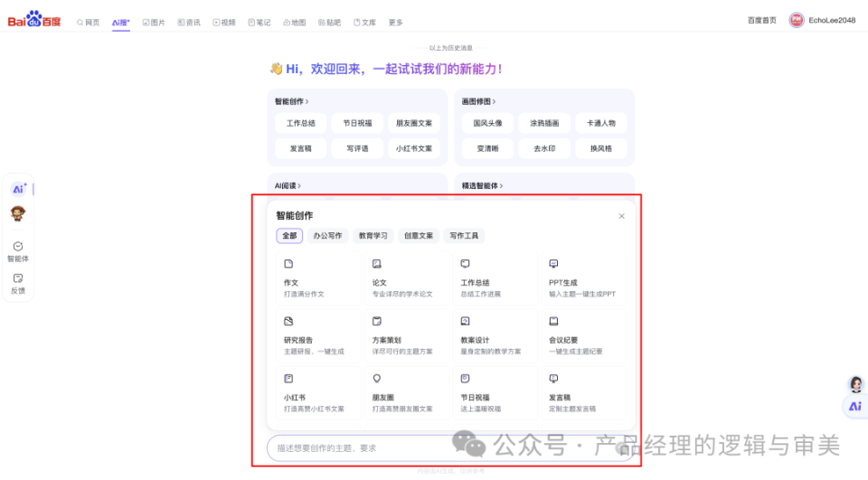The width and height of the screenshot is (868, 480).
Task: Choose the 节日祝福 quick chip
Action: click(x=358, y=123)
